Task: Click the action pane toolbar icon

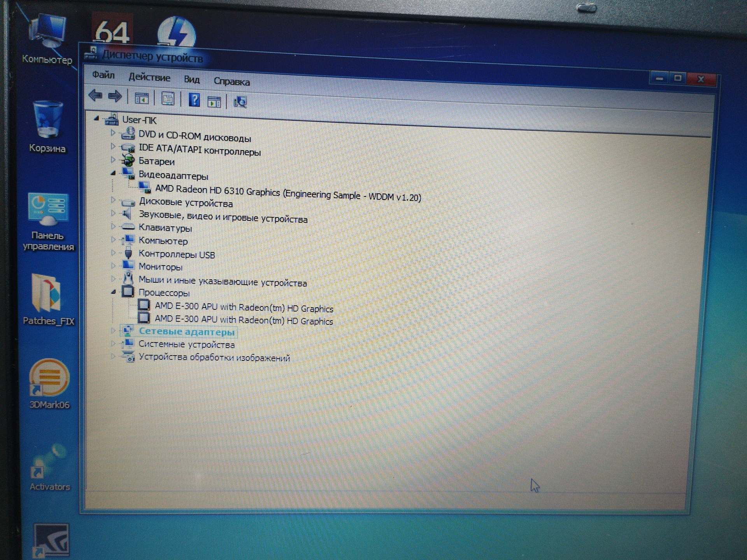Action: [214, 101]
